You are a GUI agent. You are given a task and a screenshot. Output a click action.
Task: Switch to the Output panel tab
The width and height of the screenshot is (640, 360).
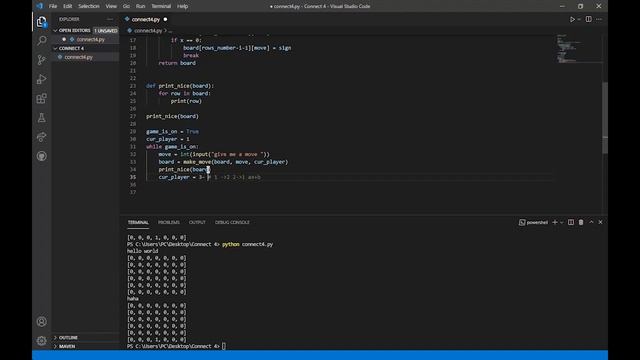[197, 222]
